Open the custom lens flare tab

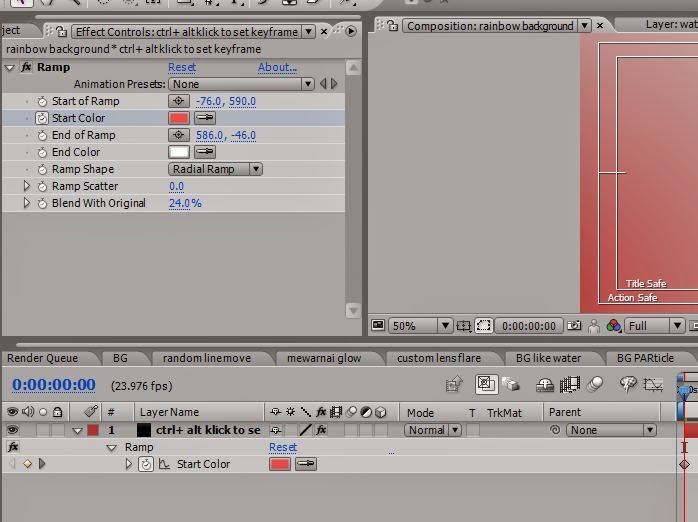coord(438,358)
